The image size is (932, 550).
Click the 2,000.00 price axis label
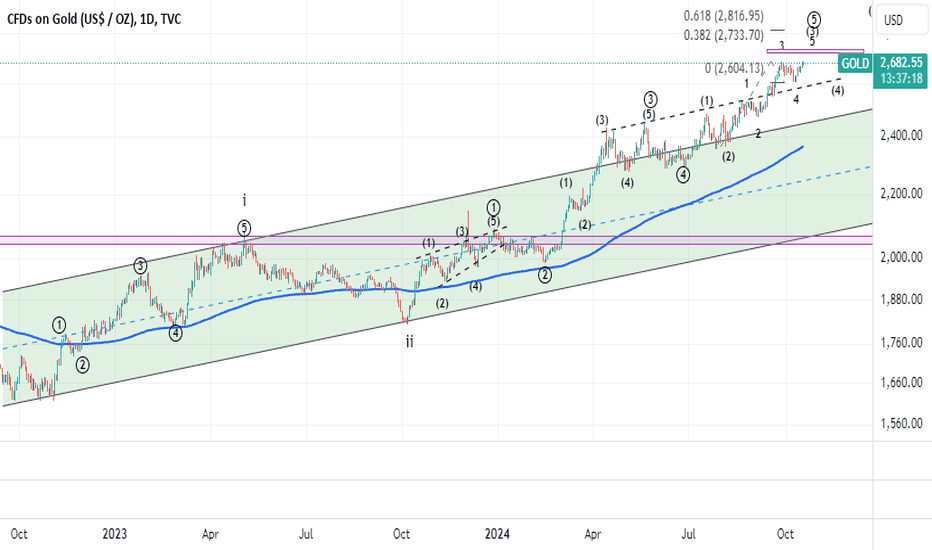click(901, 257)
